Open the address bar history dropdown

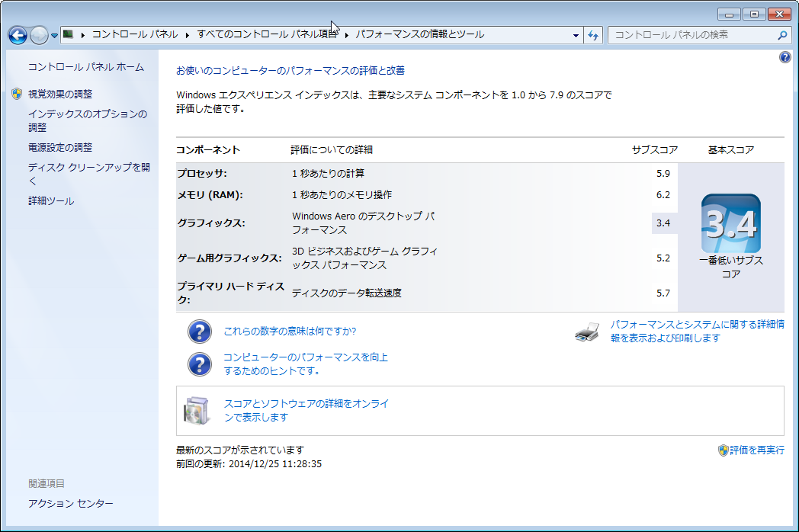pyautogui.click(x=576, y=35)
